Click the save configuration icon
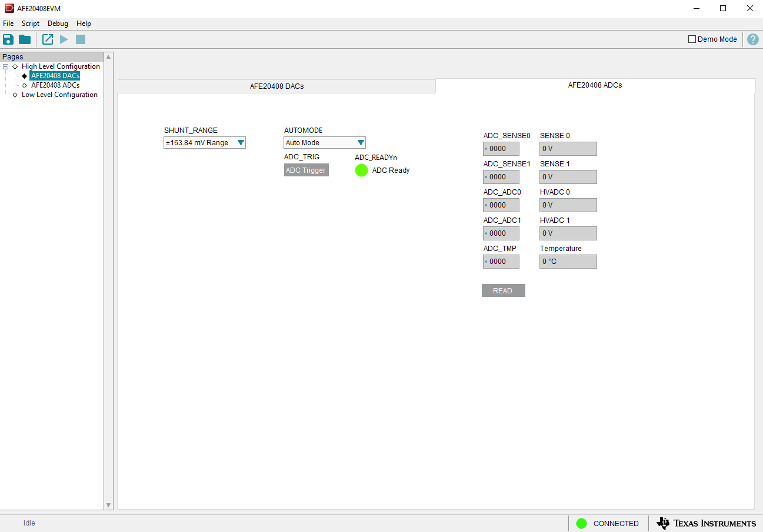This screenshot has height=532, width=763. 8,39
